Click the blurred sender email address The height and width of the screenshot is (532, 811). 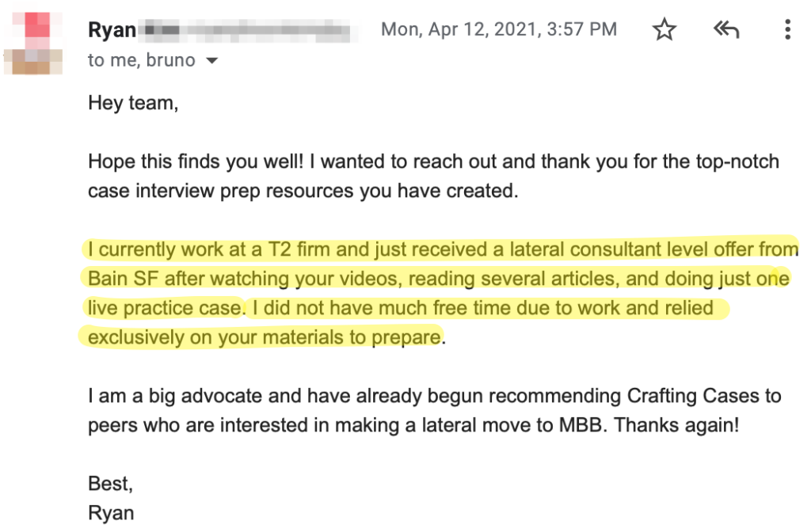247,30
